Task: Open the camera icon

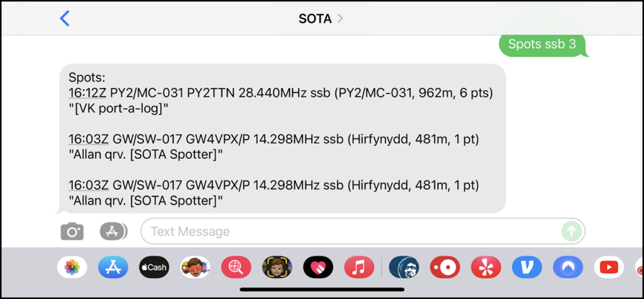Action: pos(72,232)
